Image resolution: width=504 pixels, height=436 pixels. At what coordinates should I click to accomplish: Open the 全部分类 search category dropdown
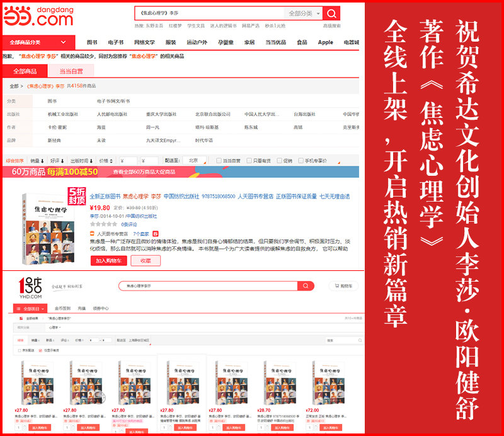(x=304, y=13)
